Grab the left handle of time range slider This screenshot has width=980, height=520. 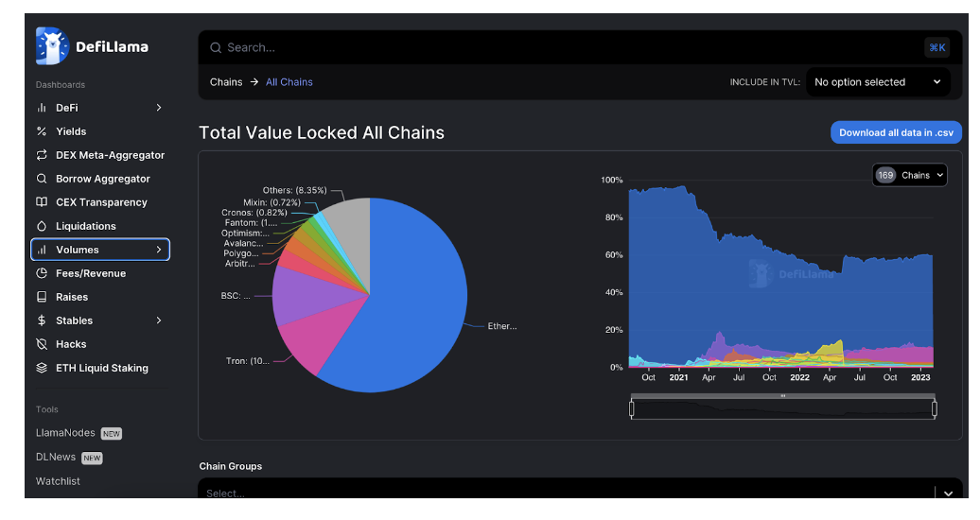(631, 408)
